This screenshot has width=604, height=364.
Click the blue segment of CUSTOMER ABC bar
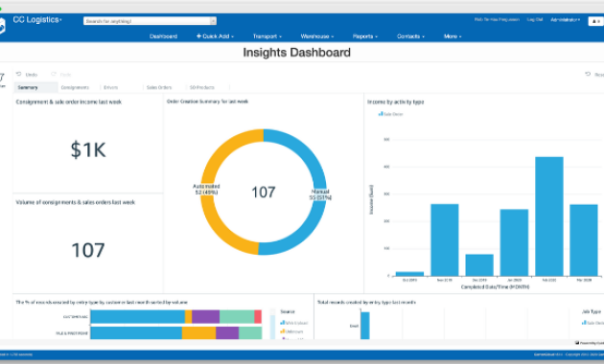(137, 317)
